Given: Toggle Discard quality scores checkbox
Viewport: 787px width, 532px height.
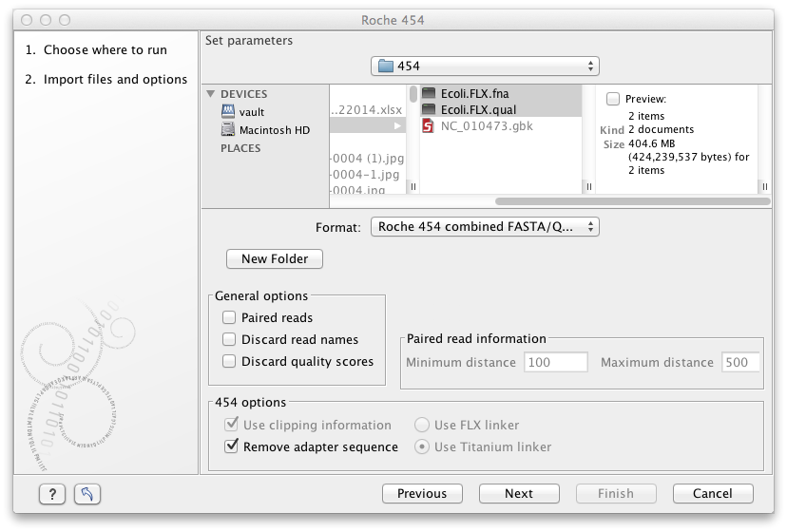Looking at the screenshot, I should [x=229, y=362].
